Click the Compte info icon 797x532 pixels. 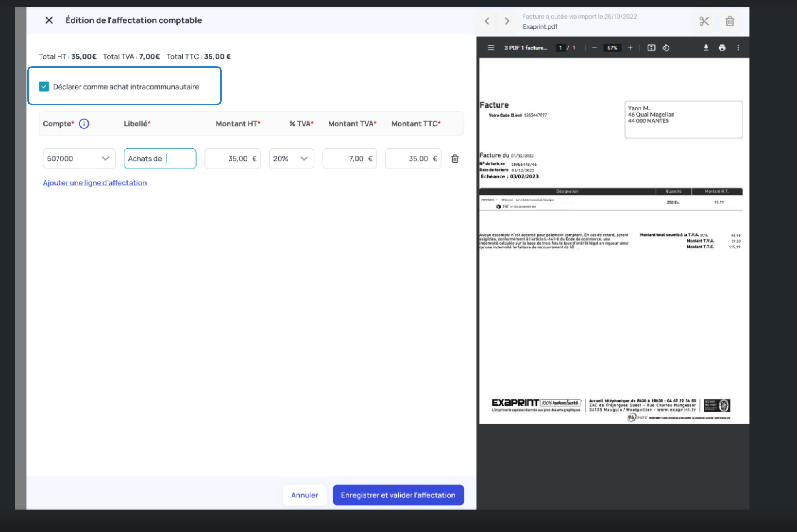click(x=84, y=124)
